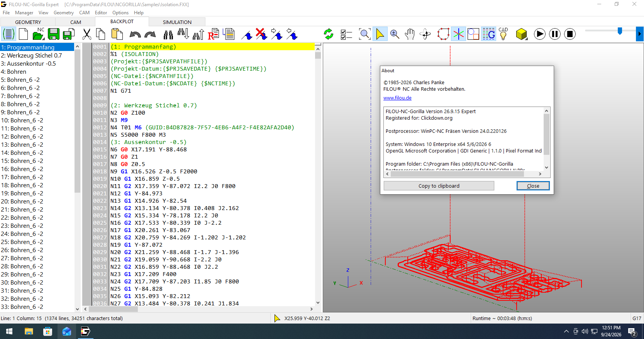Viewport: 644px width, 339px height.
Task: Activate the 3D rotate view tool
Action: coord(425,34)
